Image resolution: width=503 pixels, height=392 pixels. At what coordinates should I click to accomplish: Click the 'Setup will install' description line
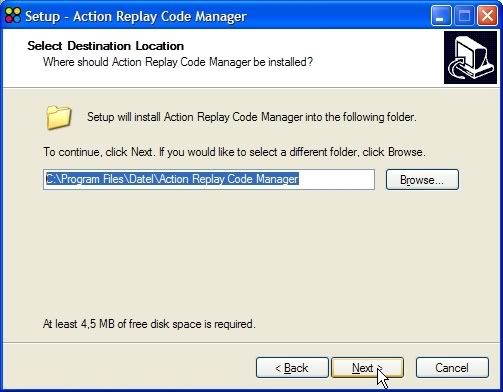pos(252,117)
